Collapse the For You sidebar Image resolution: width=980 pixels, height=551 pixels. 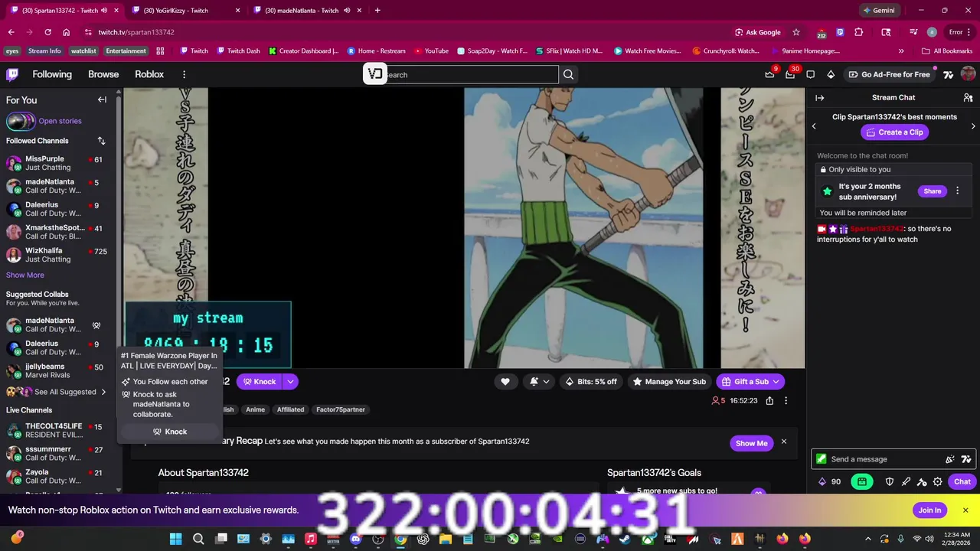(x=102, y=99)
